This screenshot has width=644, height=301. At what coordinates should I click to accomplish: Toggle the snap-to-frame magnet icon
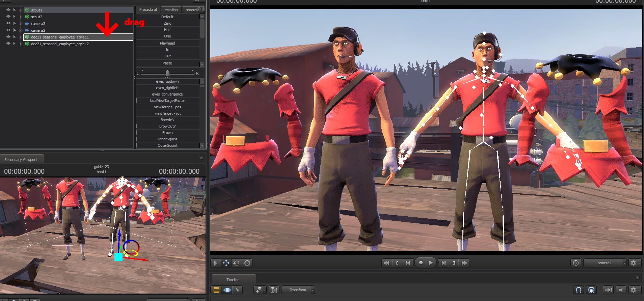coord(591,290)
